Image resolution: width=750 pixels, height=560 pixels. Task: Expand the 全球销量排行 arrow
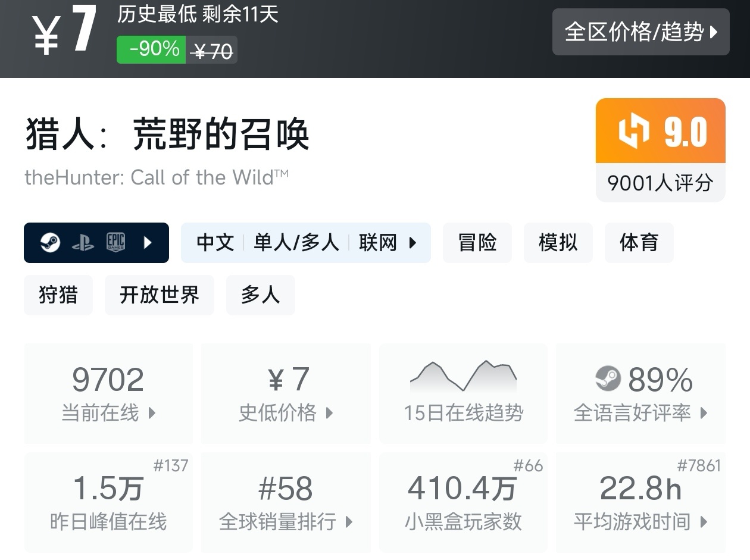point(349,523)
